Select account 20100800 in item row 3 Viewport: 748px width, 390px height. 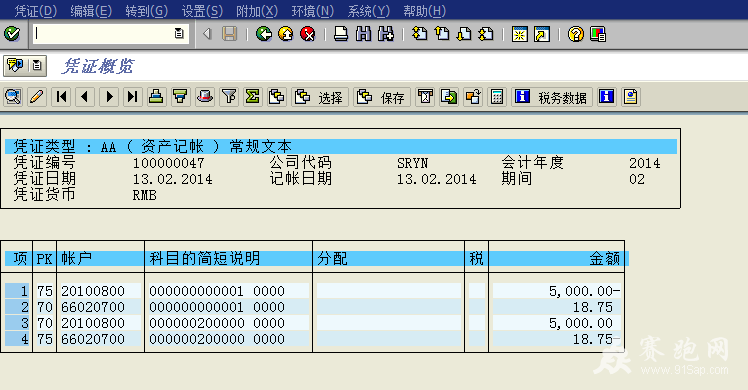93,323
